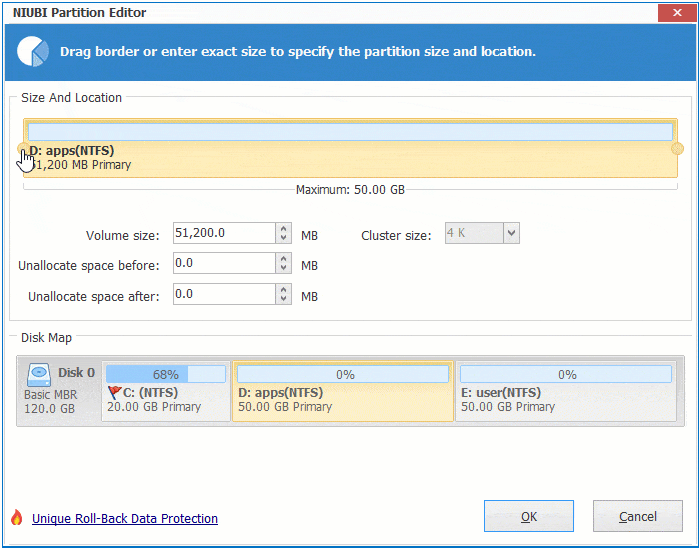This screenshot has height=548, width=700.
Task: Click the Unallocate space after field
Action: pyautogui.click(x=224, y=294)
